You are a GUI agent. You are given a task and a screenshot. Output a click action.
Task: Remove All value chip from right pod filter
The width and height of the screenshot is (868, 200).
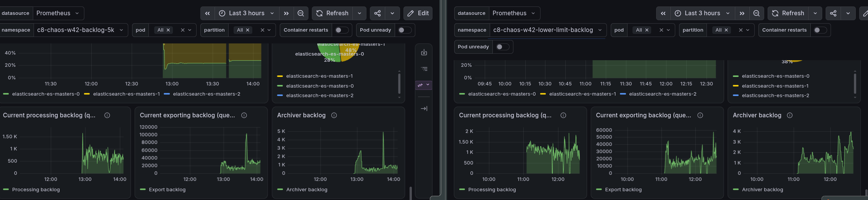(647, 30)
